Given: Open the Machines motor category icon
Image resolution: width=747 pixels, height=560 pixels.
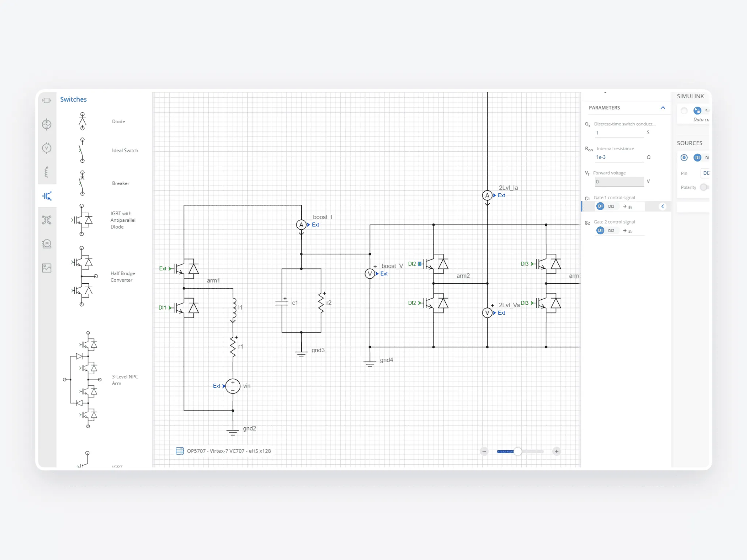Looking at the screenshot, I should [x=47, y=244].
